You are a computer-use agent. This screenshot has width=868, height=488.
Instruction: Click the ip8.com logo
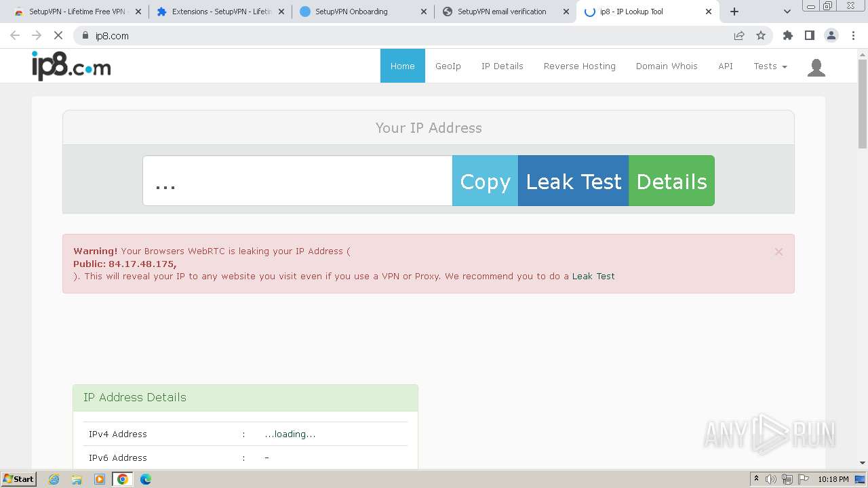point(71,66)
